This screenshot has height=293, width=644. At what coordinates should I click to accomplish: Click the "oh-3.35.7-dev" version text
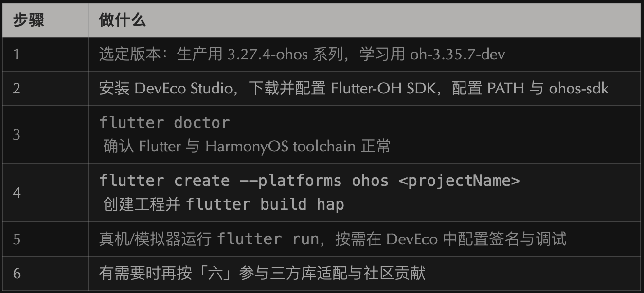(457, 54)
